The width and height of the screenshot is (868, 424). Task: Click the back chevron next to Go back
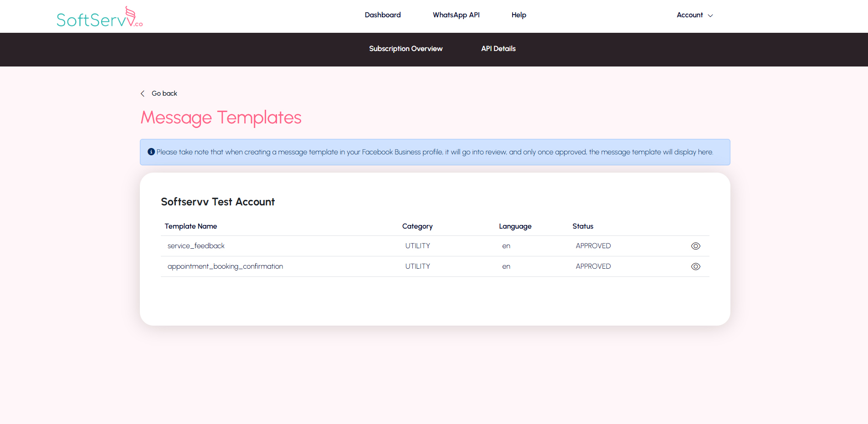[x=143, y=93]
